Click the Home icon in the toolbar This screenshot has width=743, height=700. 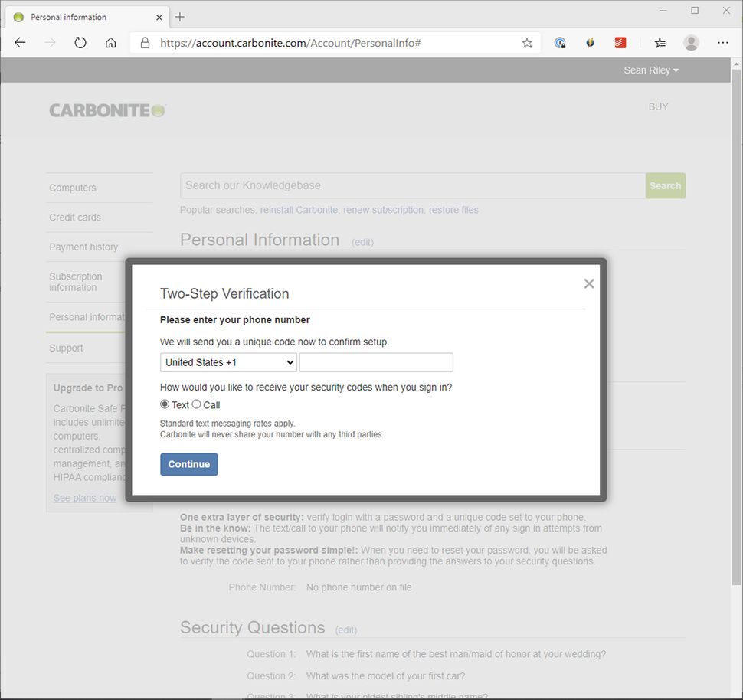pyautogui.click(x=110, y=42)
